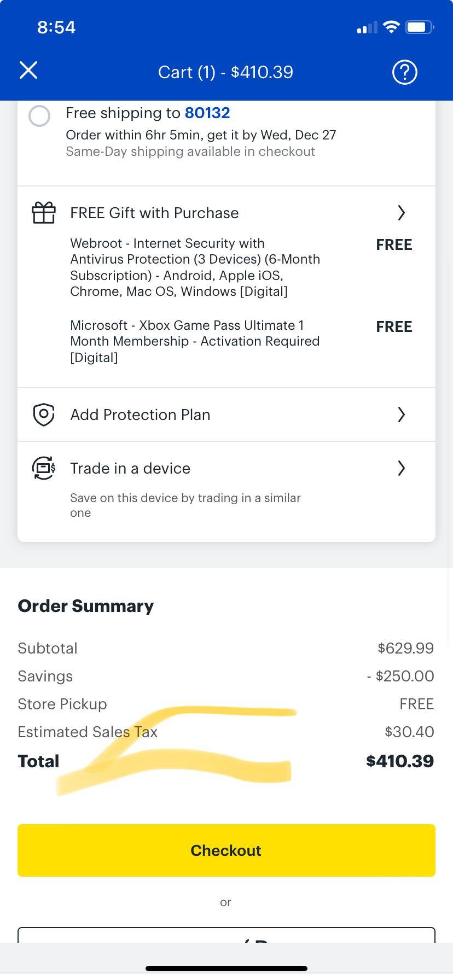The width and height of the screenshot is (453, 980).
Task: Tap the home indicator bar at bottom
Action: [226, 968]
